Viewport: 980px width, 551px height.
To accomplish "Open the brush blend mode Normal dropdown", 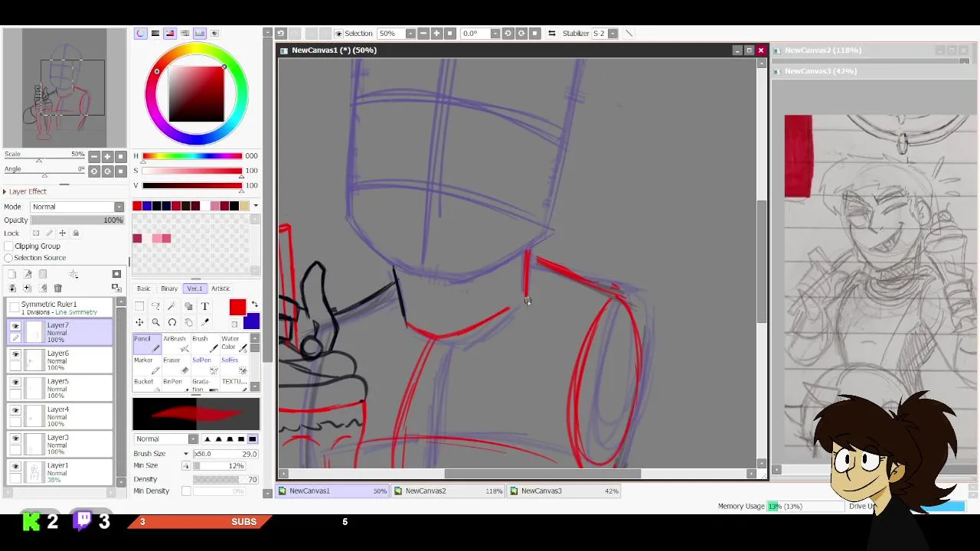I will coord(165,439).
